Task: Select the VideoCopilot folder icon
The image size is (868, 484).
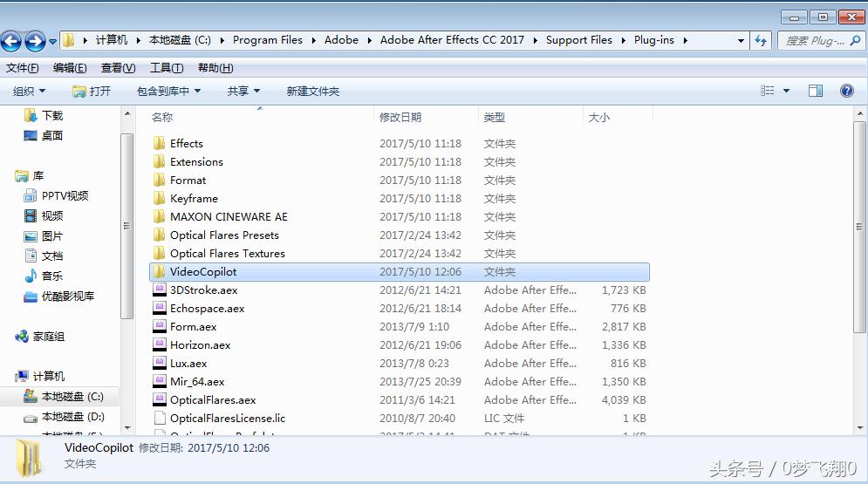Action: point(160,271)
